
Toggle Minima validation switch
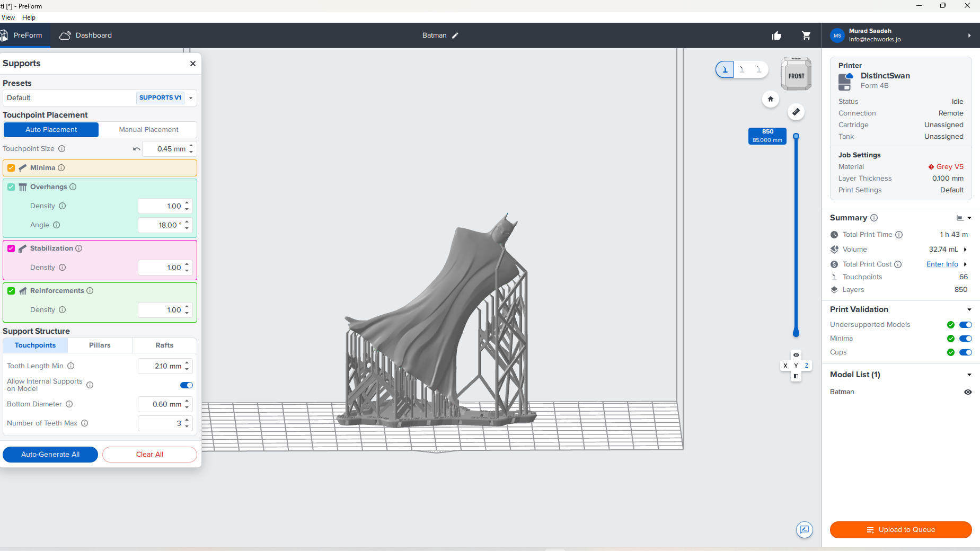pyautogui.click(x=966, y=339)
